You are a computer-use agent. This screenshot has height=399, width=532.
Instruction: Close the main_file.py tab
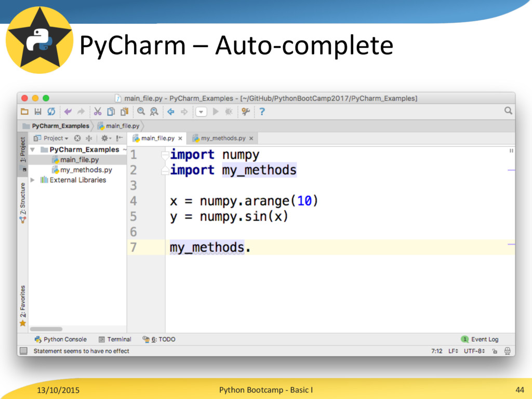point(180,138)
